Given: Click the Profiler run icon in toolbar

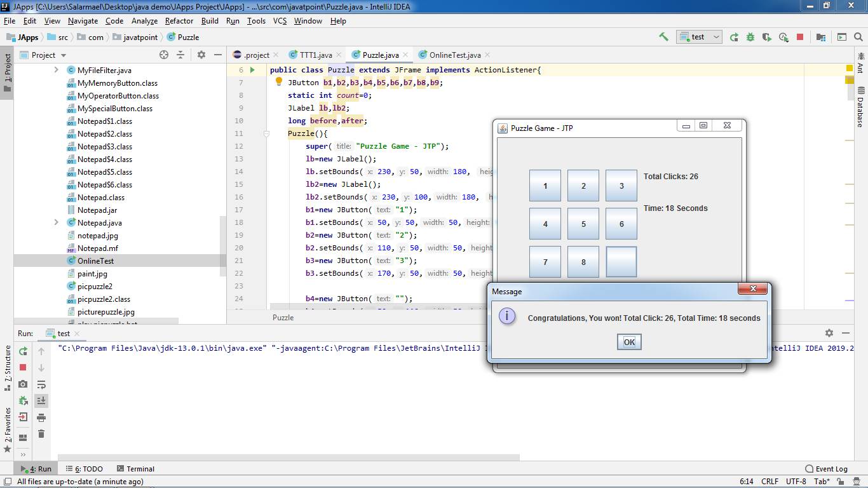Looking at the screenshot, I should coord(784,37).
